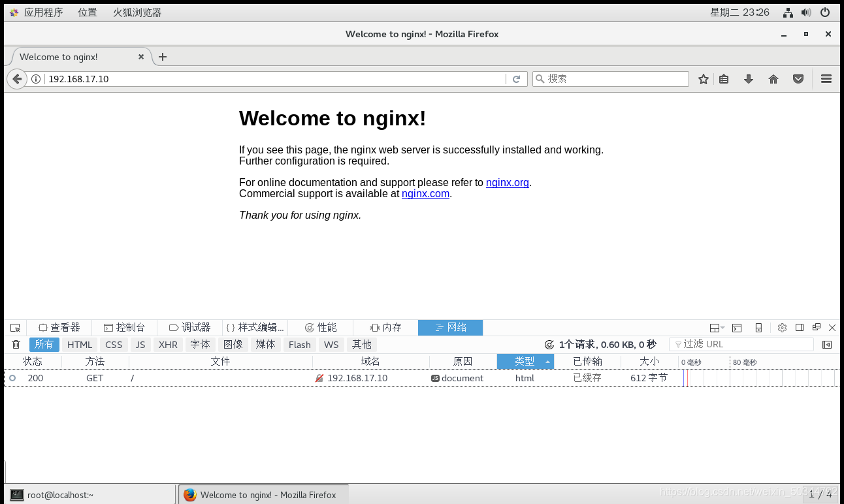Sort by the 域名 column header

coord(371,362)
